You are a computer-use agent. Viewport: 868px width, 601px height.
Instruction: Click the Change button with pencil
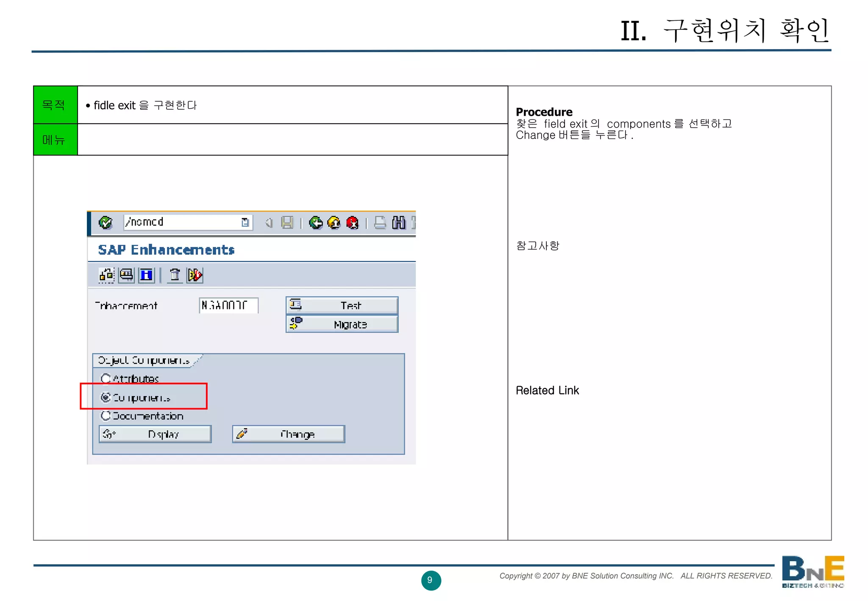(289, 434)
